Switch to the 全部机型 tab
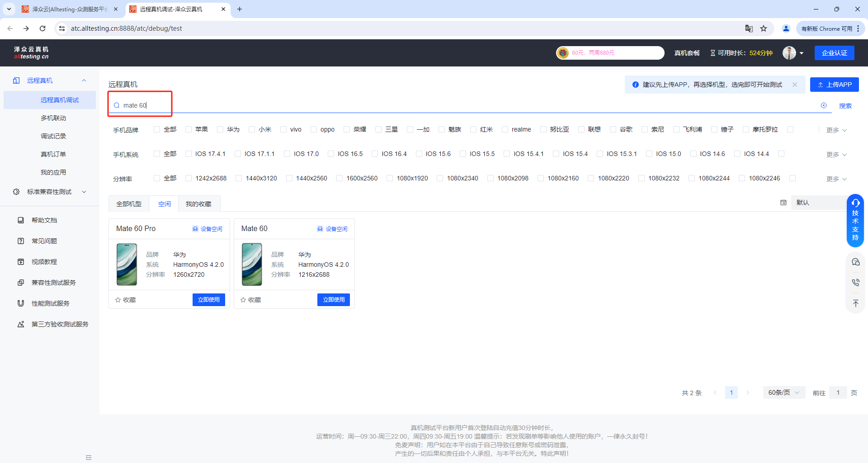The height and width of the screenshot is (463, 868). (129, 204)
